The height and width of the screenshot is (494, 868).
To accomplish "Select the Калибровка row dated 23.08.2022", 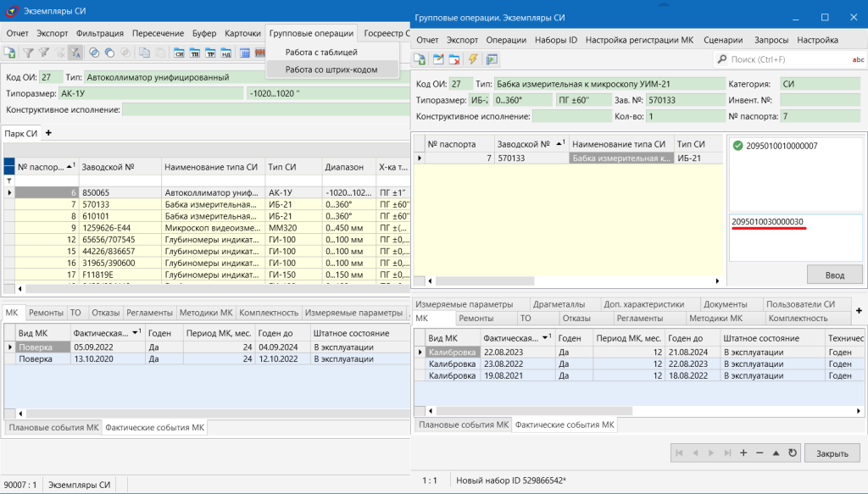I will pyautogui.click(x=644, y=364).
